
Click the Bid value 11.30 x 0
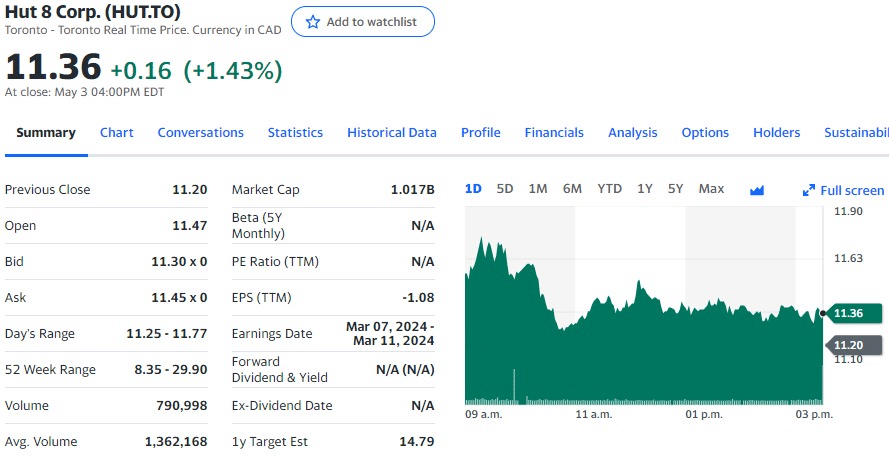[179, 261]
